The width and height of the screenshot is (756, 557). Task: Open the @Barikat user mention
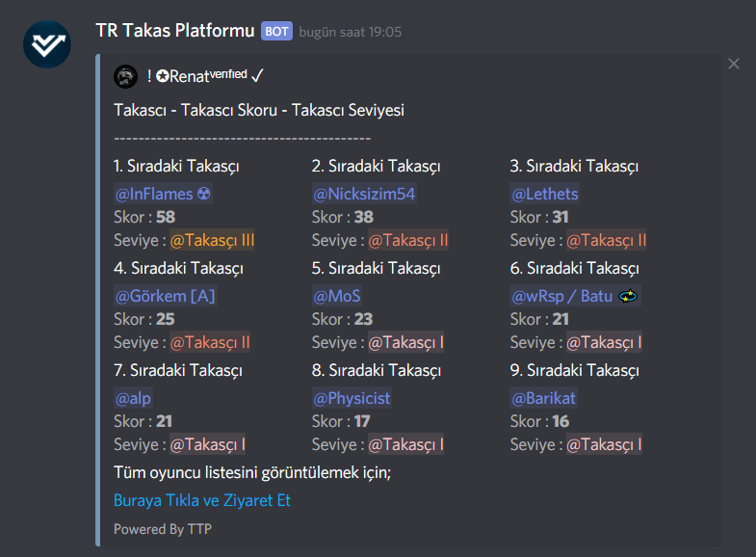point(543,398)
